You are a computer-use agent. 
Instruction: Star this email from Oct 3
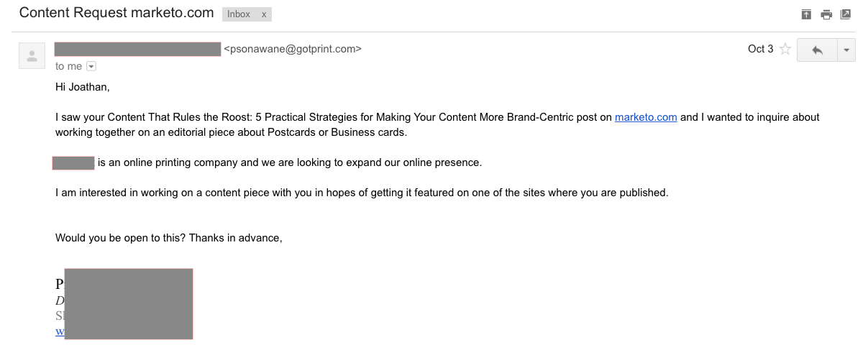(x=785, y=50)
